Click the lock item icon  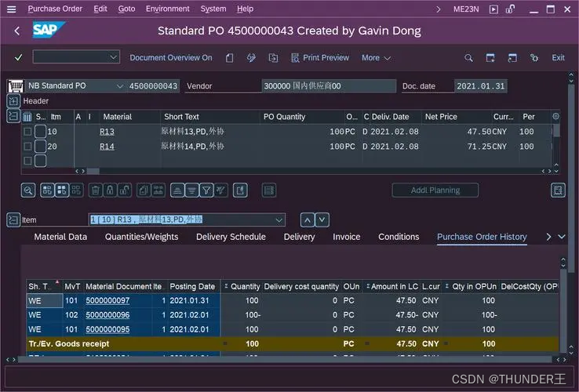[x=110, y=191]
